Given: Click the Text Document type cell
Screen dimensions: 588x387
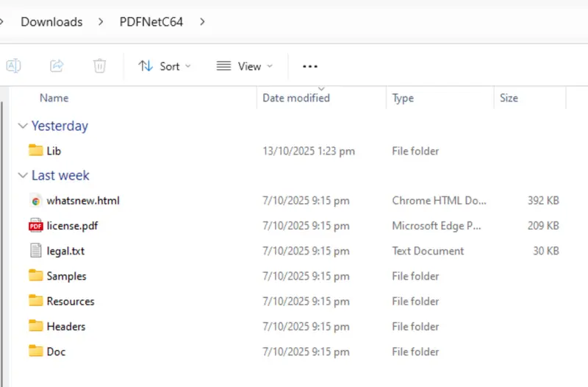Looking at the screenshot, I should pyautogui.click(x=428, y=251).
